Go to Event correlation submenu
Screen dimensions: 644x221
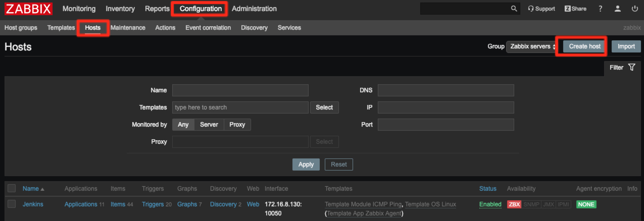coord(208,28)
